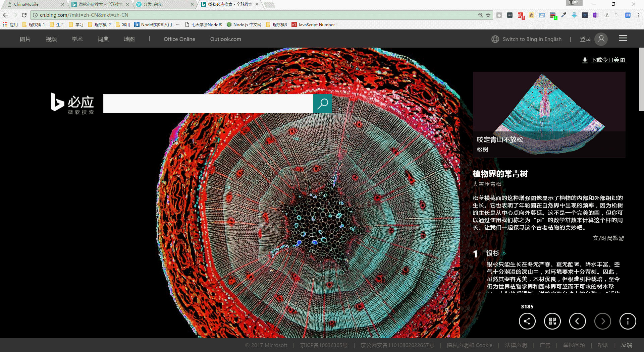Open JavaScript Number bookmark
The width and height of the screenshot is (644, 352).
[313, 24]
